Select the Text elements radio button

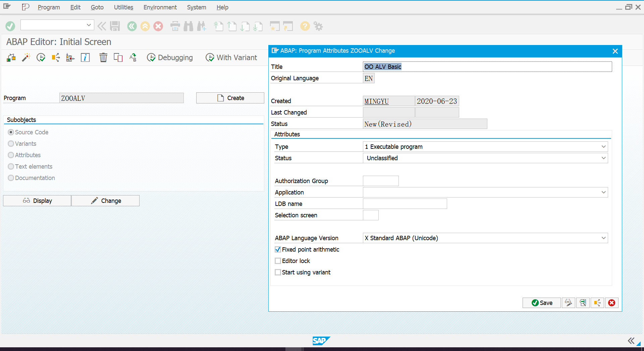(11, 167)
